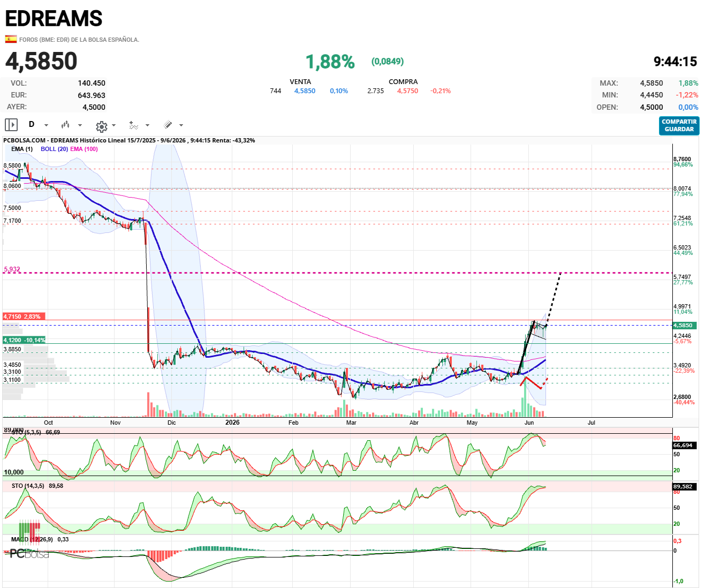Viewport: 705px width, 588px height.
Task: Expand the chart type dropdown arrow
Action: pyautogui.click(x=80, y=125)
